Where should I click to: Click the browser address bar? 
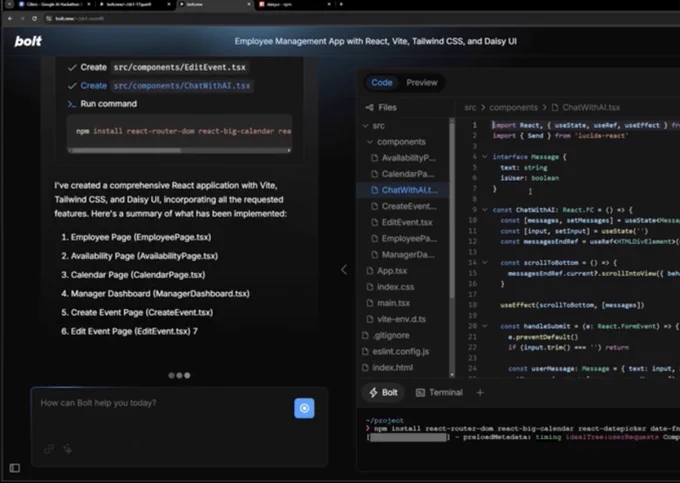[x=347, y=19]
